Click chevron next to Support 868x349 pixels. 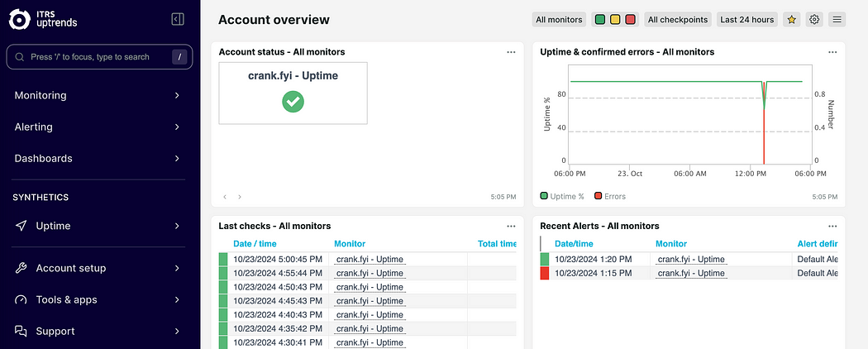177,332
